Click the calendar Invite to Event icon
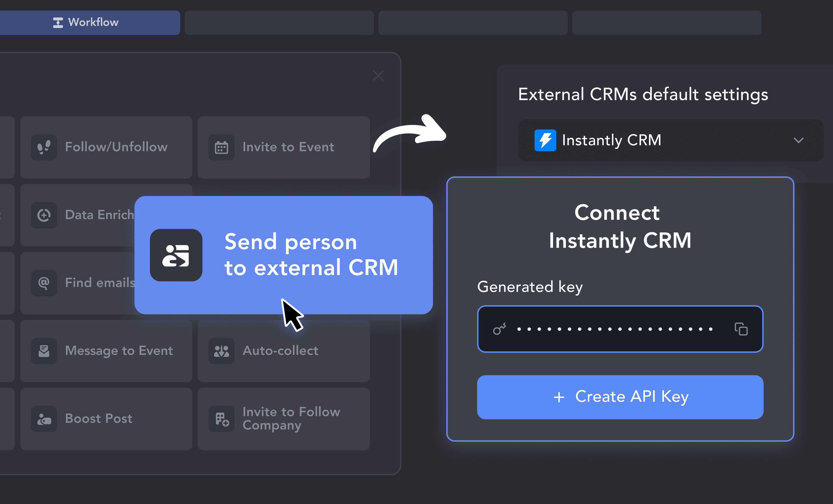The height and width of the screenshot is (504, 833). 221,147
